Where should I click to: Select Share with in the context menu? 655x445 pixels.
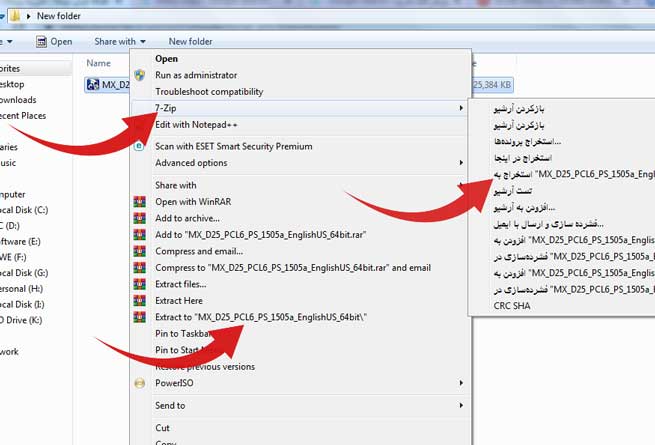[175, 185]
